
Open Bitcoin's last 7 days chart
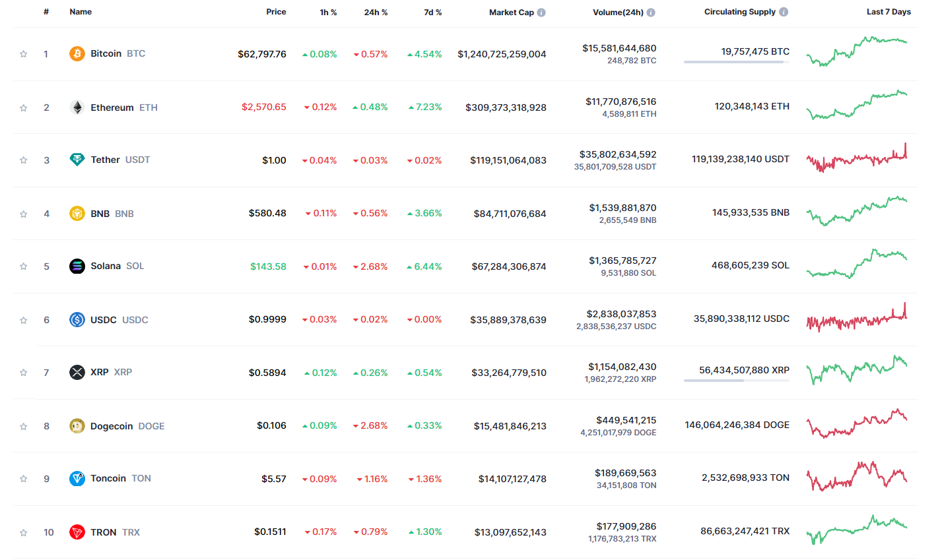click(857, 51)
